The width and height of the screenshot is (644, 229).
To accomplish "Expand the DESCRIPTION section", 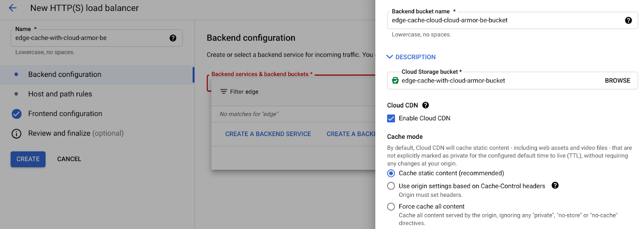I will tap(411, 57).
